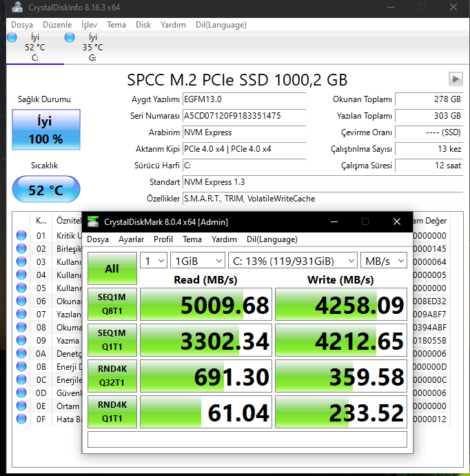Open Düzenle menu in CrystalDiskInfo
The image size is (470, 476).
point(57,25)
